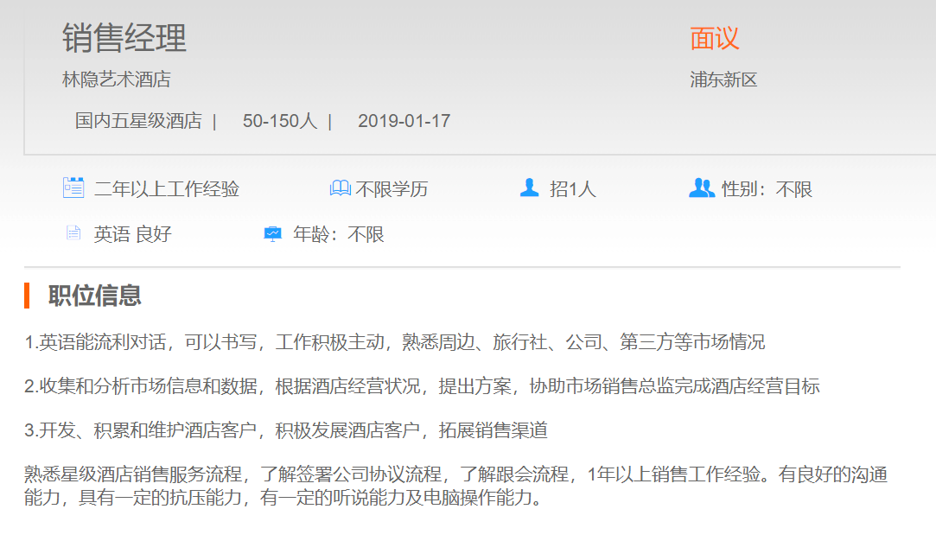Screen dimensions: 936x560
Task: Click the 2019-01-17 posting date
Action: 404,121
